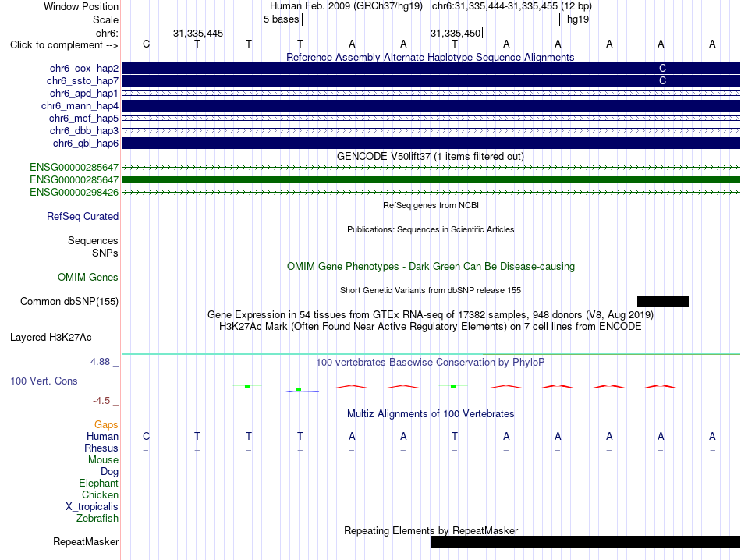Open 100 vertebrates Basewise Conservation by PhyloP title

click(431, 363)
